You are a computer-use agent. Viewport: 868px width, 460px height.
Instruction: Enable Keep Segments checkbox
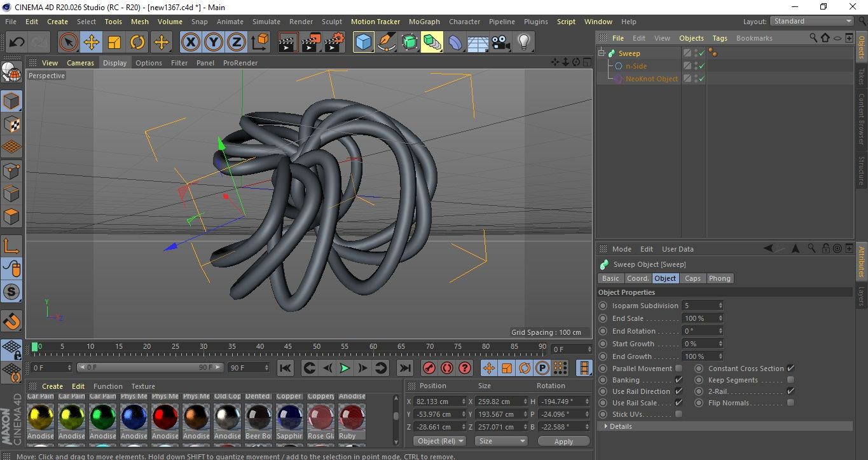[790, 380]
